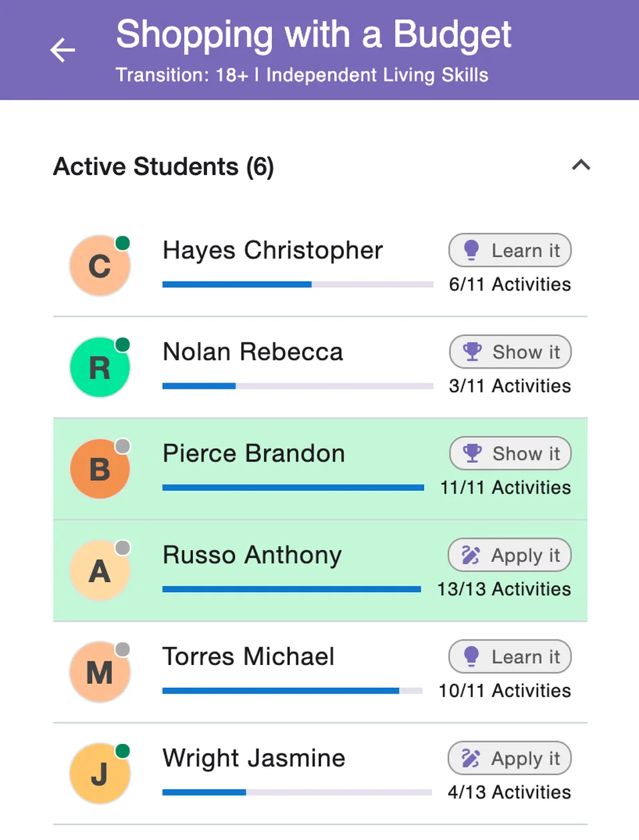Select Torres Michael's M avatar

[100, 672]
